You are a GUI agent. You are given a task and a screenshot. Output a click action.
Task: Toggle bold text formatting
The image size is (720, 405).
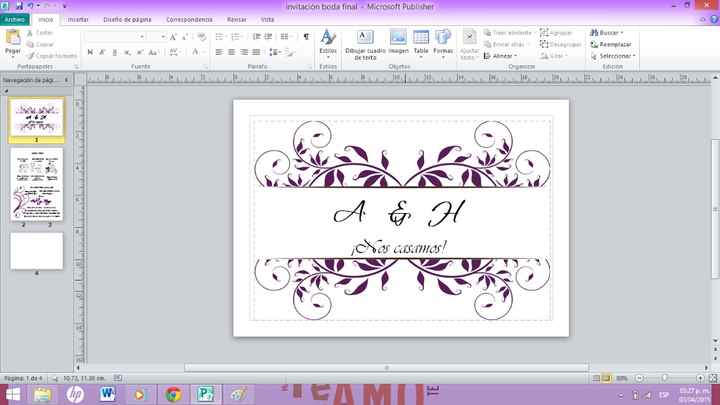click(x=90, y=52)
